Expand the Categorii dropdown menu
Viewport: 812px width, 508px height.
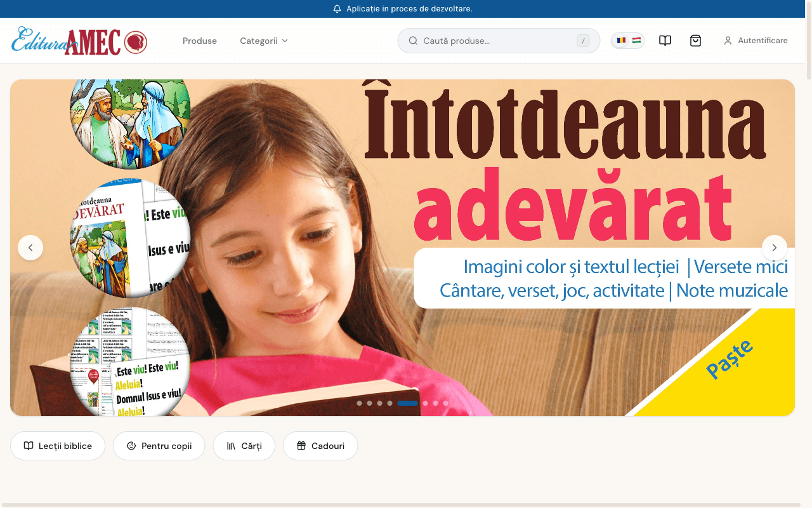264,41
